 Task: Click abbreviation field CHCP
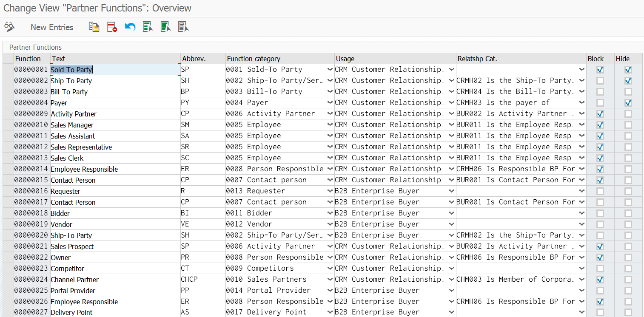pos(203,280)
